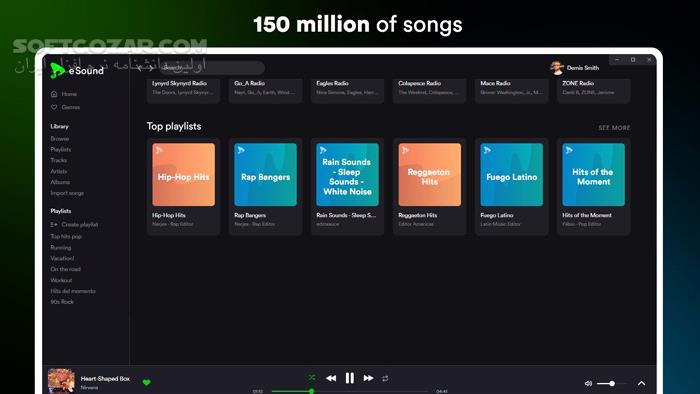This screenshot has height=394, width=700.
Task: Pause the current song
Action: pyautogui.click(x=350, y=378)
